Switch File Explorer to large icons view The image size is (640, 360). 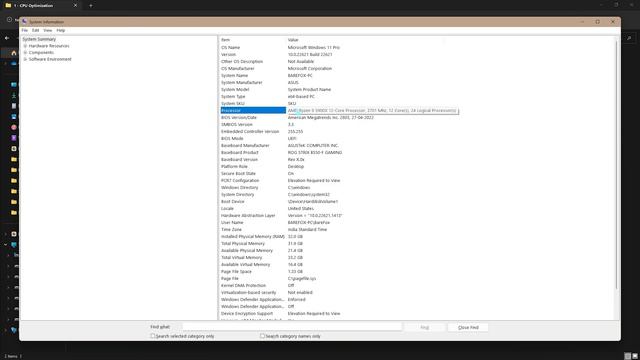click(635, 356)
